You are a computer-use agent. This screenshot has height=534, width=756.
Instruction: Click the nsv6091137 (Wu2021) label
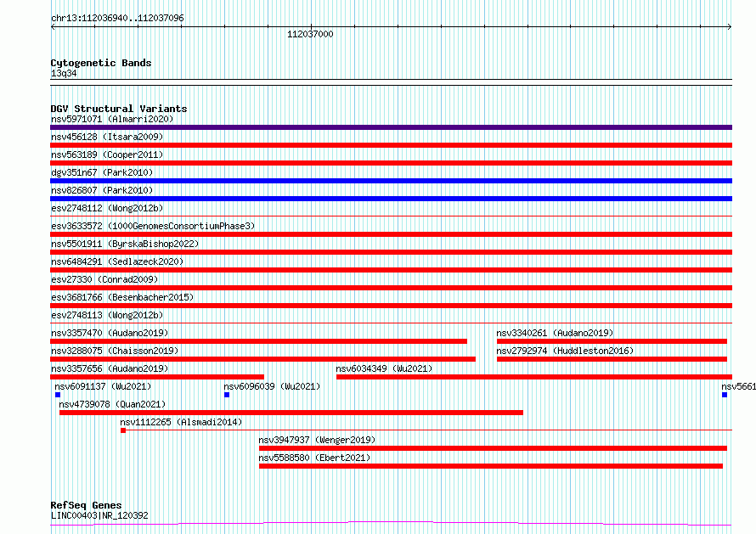[103, 386]
